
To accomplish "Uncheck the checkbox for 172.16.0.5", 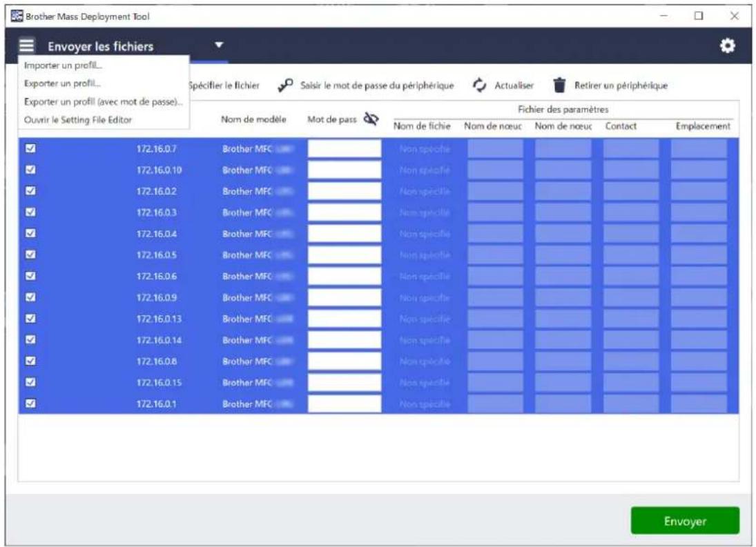I will click(30, 255).
